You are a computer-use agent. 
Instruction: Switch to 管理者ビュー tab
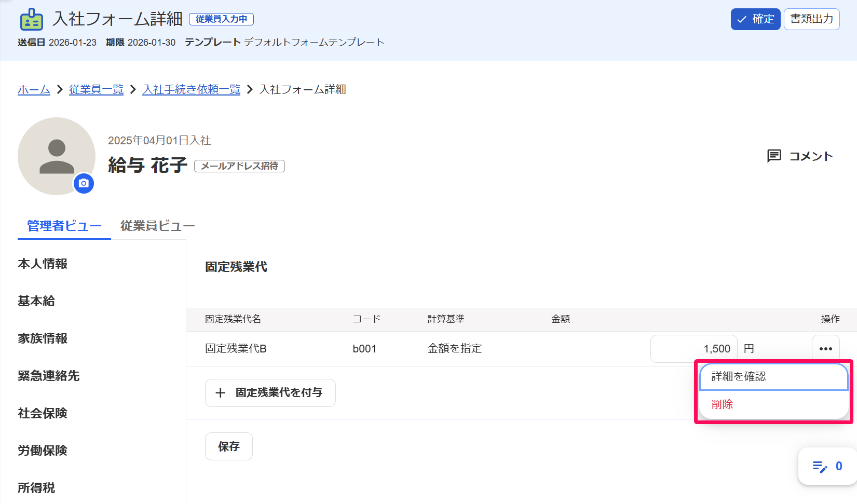tap(64, 226)
